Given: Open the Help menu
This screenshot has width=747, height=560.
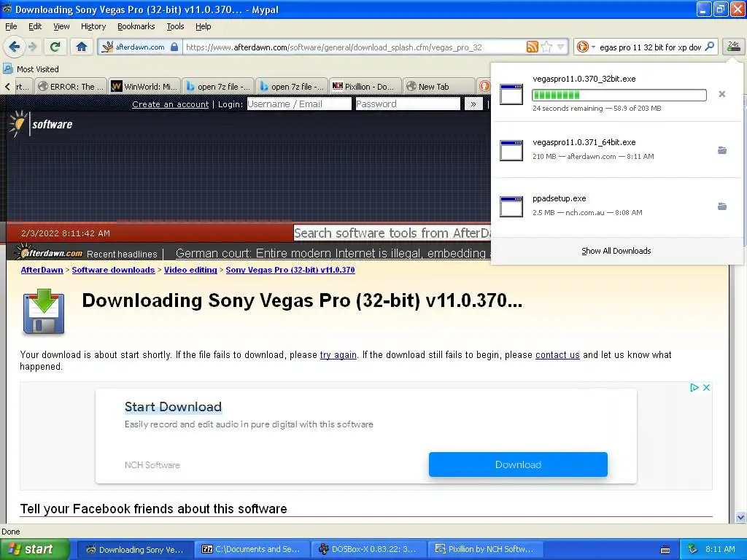Looking at the screenshot, I should coord(203,26).
